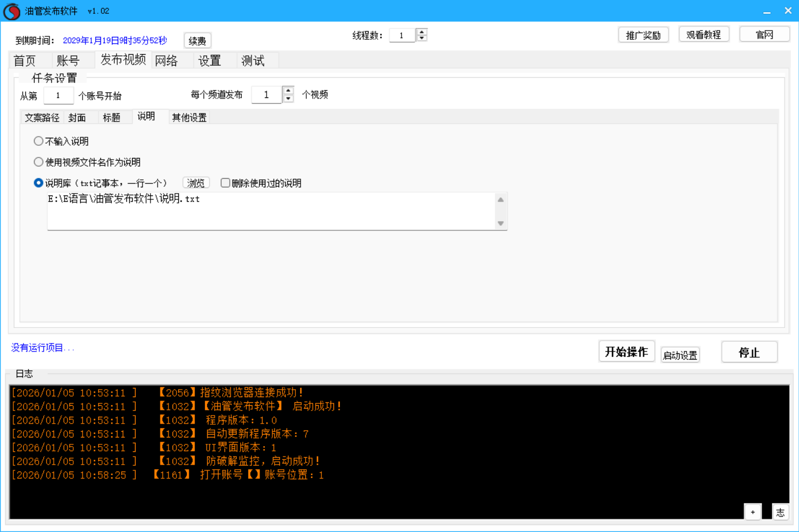Switch to the '账号' tab
Screen dimensions: 799x532
68,61
